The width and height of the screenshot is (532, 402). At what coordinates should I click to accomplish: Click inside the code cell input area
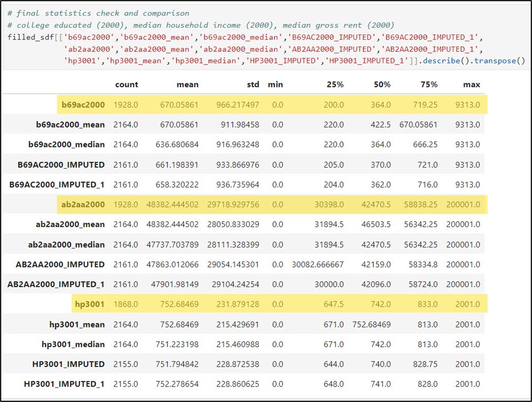(x=265, y=37)
